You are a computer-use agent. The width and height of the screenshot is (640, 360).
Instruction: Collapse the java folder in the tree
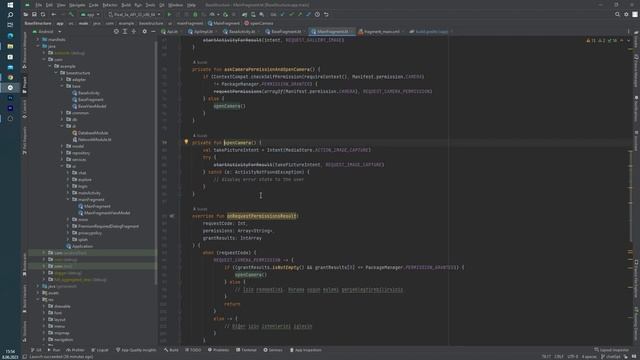38,46
